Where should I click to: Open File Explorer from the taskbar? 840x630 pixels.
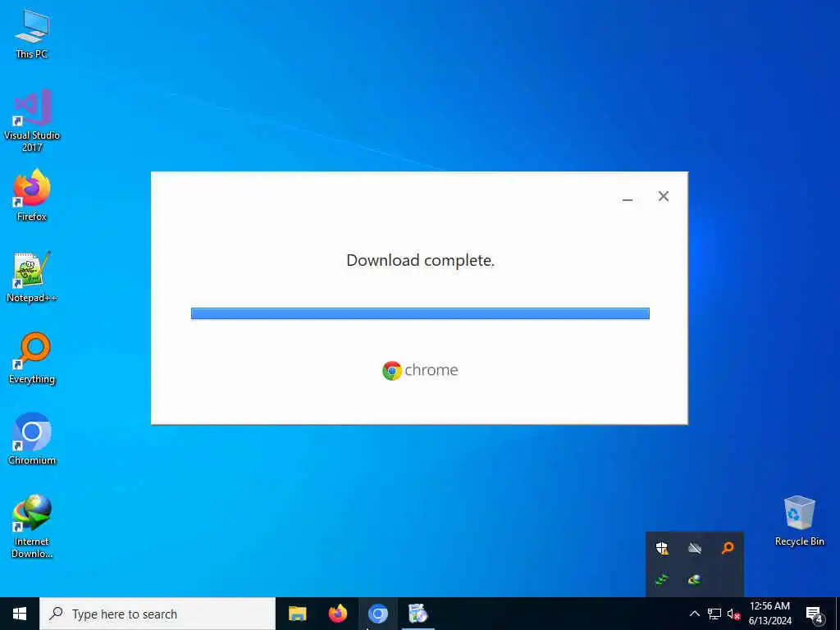coord(297,614)
